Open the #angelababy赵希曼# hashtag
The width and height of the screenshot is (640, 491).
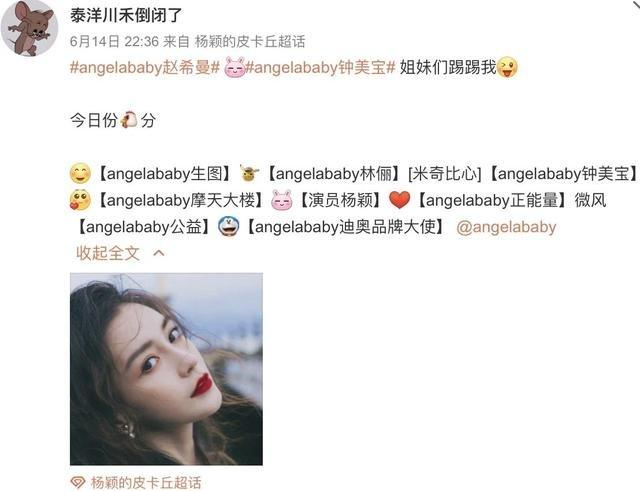145,67
